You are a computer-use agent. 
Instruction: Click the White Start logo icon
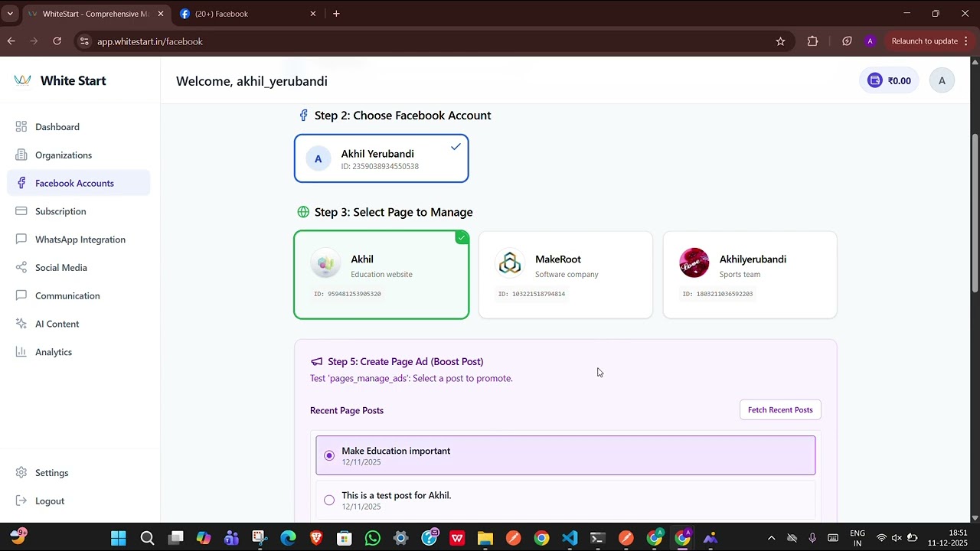click(23, 80)
